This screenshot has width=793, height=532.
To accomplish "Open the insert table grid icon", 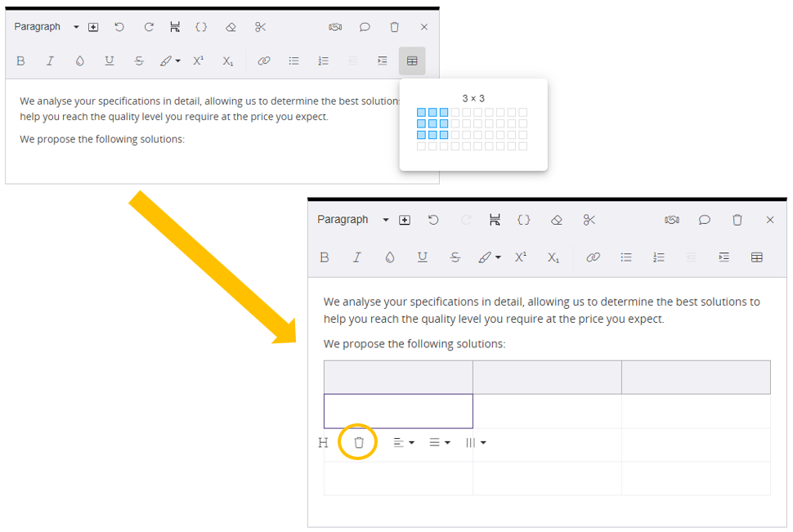I will [x=411, y=60].
